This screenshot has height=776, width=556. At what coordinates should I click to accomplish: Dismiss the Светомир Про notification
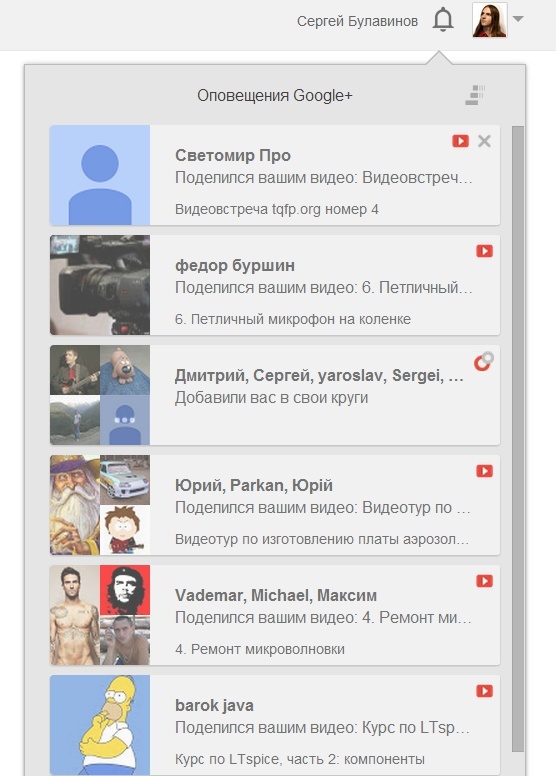pos(484,141)
